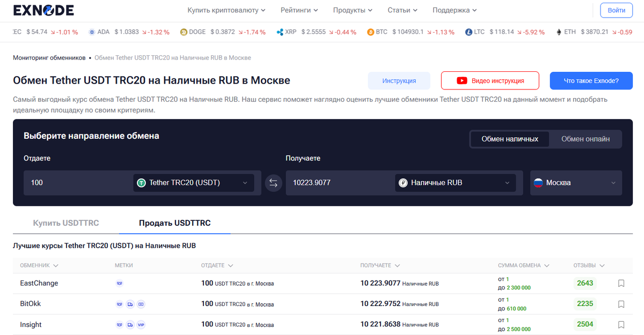
Task: Click the cash banknote badge in BitOkk row
Action: point(141,304)
